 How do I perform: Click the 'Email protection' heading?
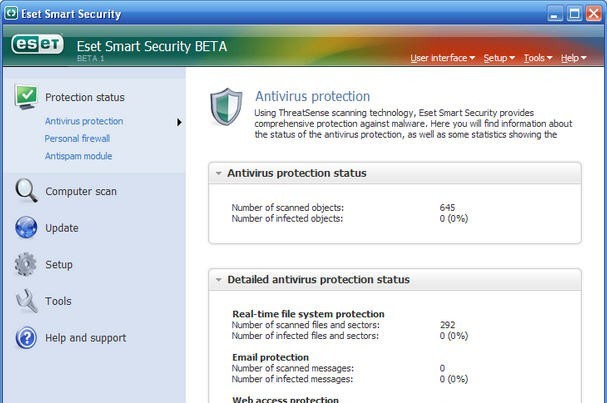(271, 357)
